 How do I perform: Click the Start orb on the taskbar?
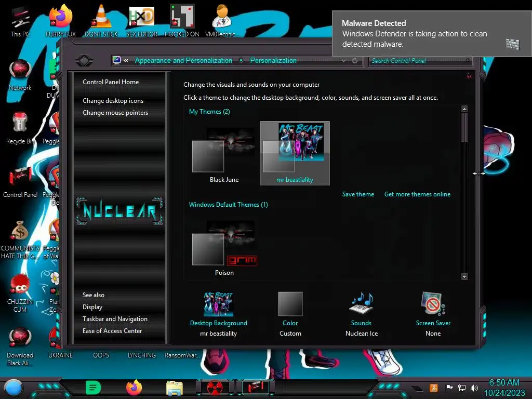click(14, 388)
